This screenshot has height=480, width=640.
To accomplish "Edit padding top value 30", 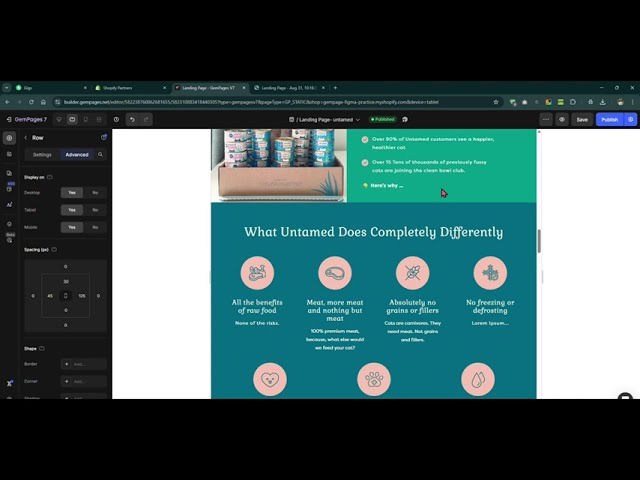I will coord(66,282).
